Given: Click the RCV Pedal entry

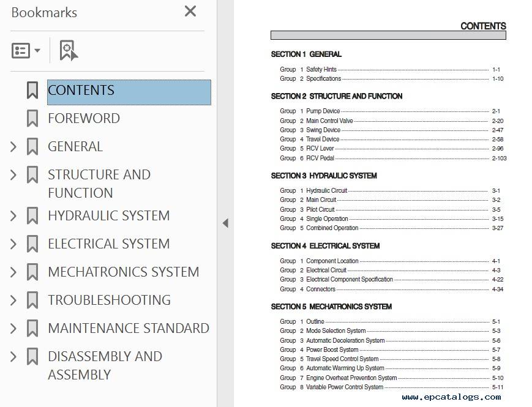Looking at the screenshot, I should 393,158.
